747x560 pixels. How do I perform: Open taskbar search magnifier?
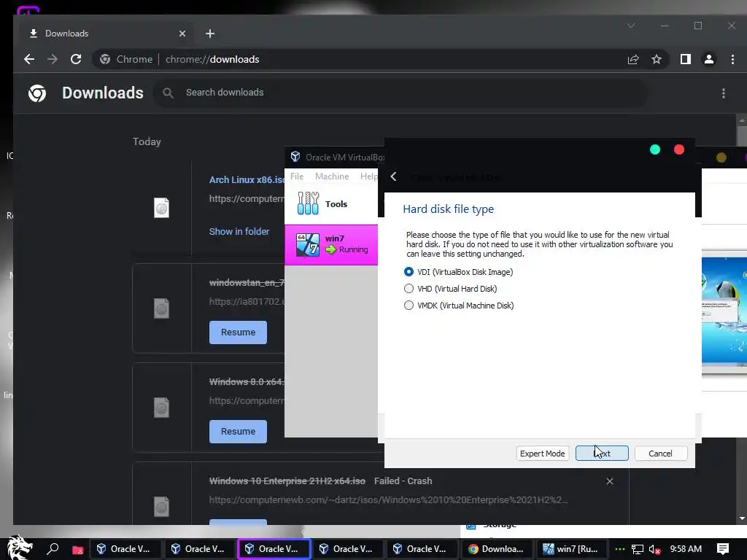(53, 548)
